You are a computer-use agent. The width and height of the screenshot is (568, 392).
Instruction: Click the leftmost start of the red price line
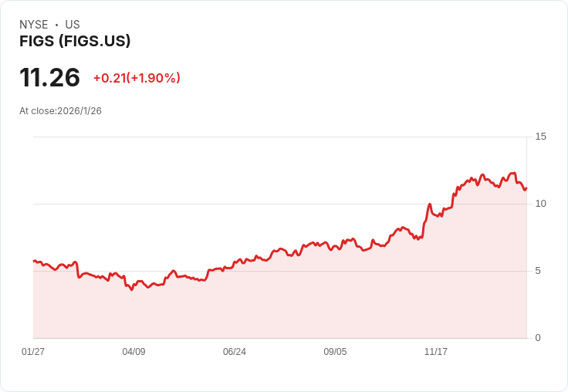click(x=34, y=261)
